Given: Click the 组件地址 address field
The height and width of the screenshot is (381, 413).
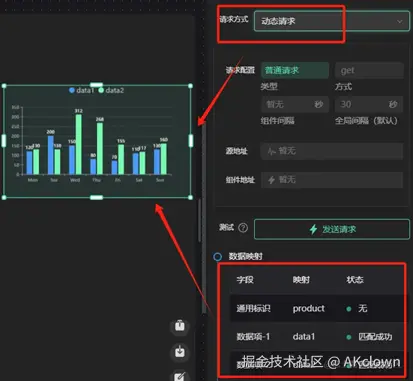Looking at the screenshot, I should tap(332, 180).
